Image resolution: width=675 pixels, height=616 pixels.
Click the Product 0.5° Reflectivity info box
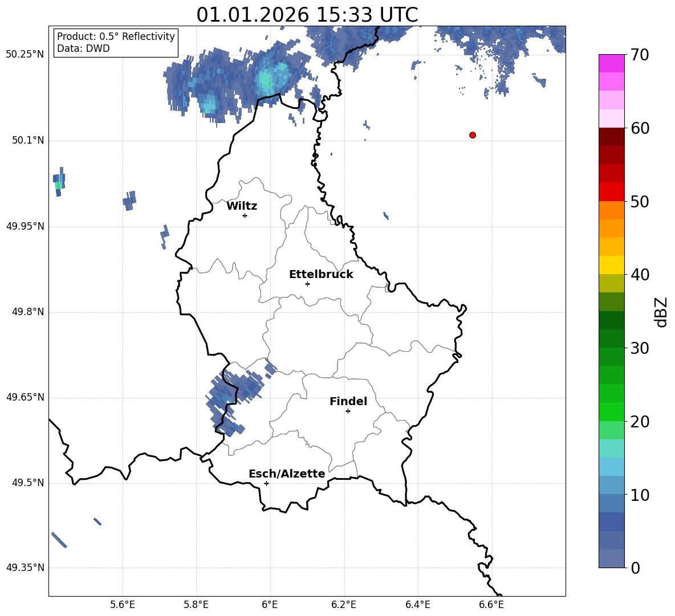click(116, 43)
